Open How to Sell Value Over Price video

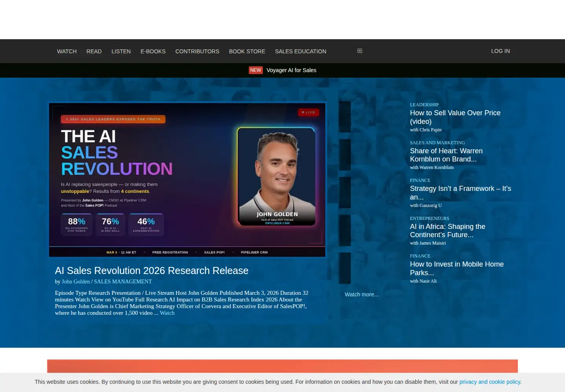(x=455, y=117)
